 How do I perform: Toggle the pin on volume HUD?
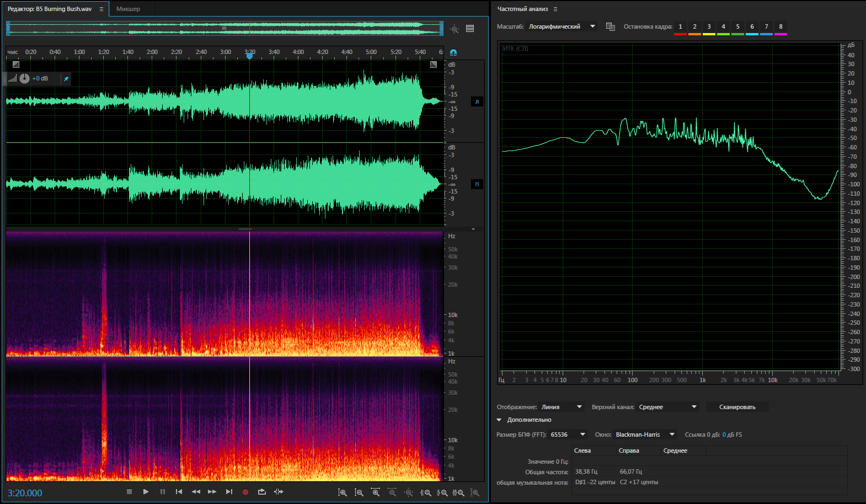tap(66, 79)
